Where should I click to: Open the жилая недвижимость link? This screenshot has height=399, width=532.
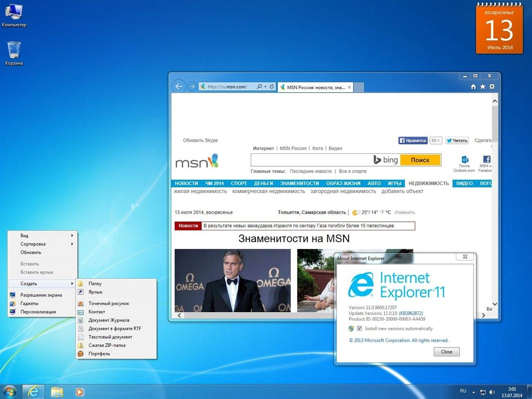[x=200, y=191]
